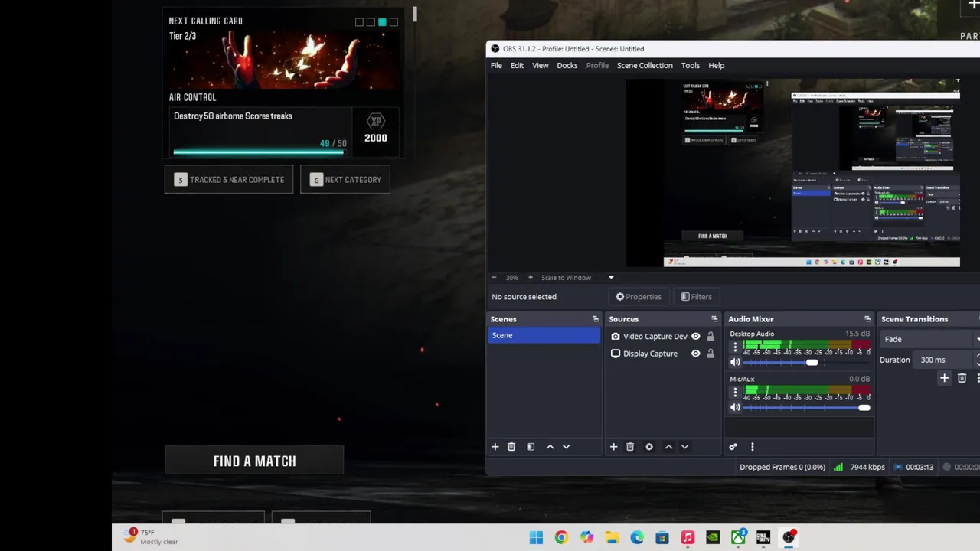Open Audio Mixer bottom three-dot menu
The width and height of the screenshot is (980, 551).
[x=752, y=447]
